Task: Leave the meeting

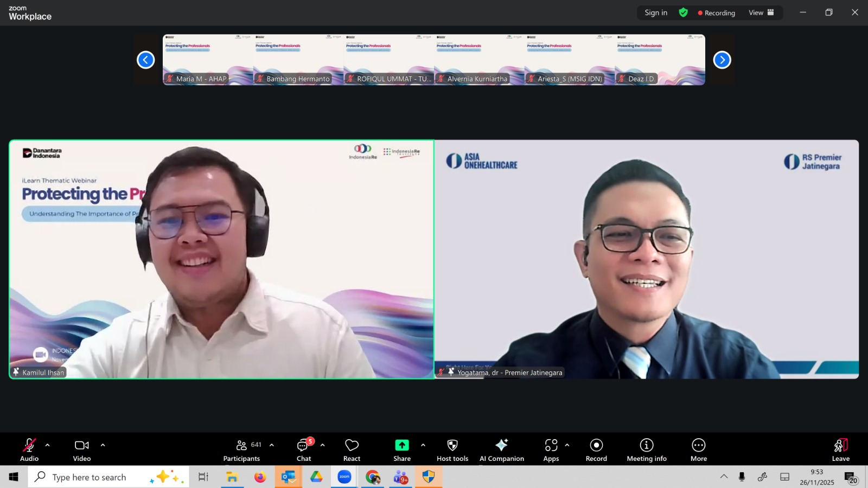Action: tap(840, 450)
